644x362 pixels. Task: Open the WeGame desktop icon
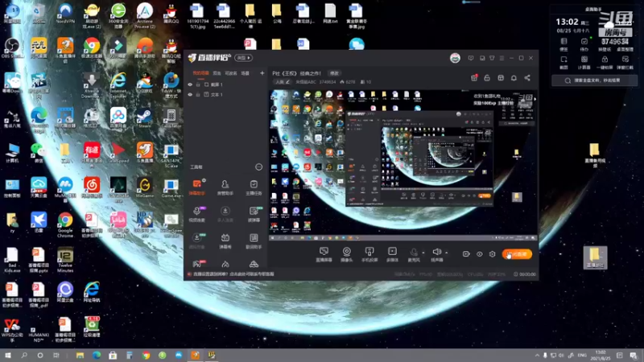145,188
